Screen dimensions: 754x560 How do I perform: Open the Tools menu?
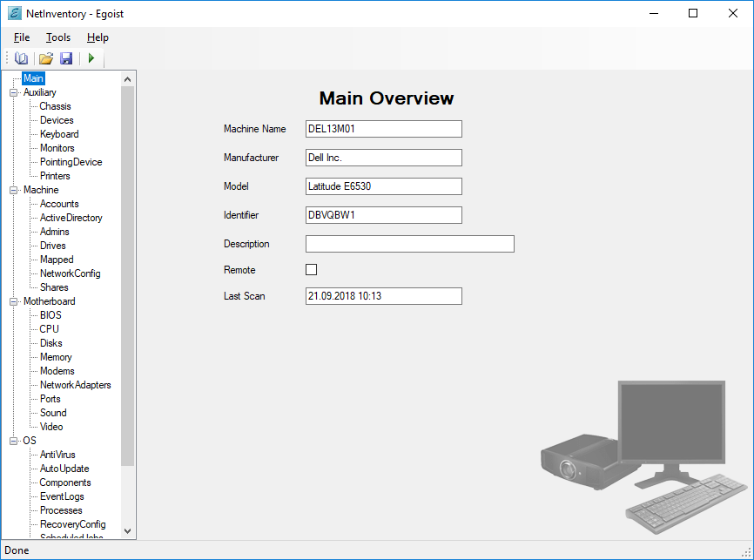tap(58, 37)
